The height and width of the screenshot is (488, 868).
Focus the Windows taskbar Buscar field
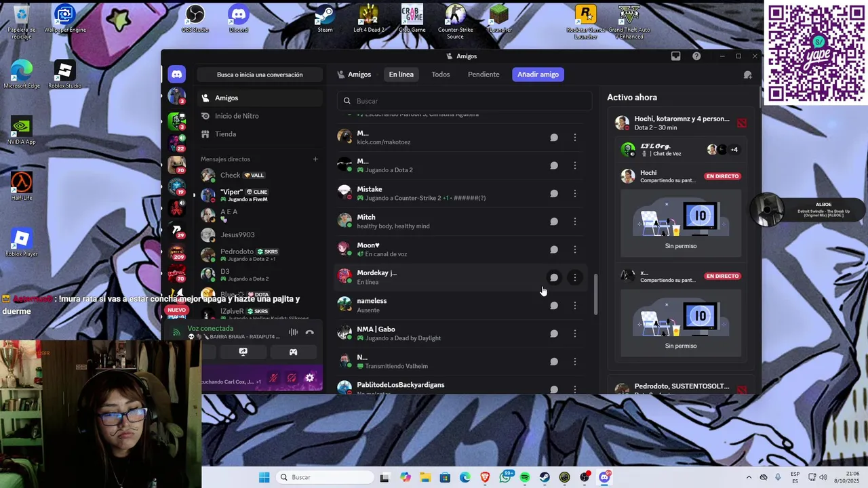325,477
